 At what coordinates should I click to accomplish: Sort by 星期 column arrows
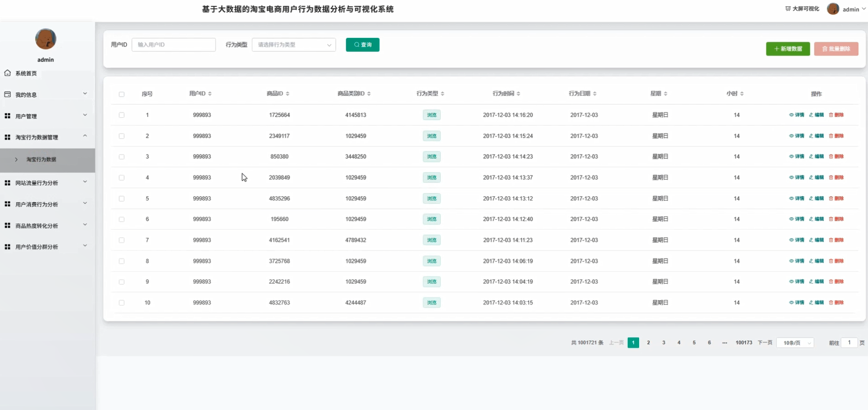(665, 94)
